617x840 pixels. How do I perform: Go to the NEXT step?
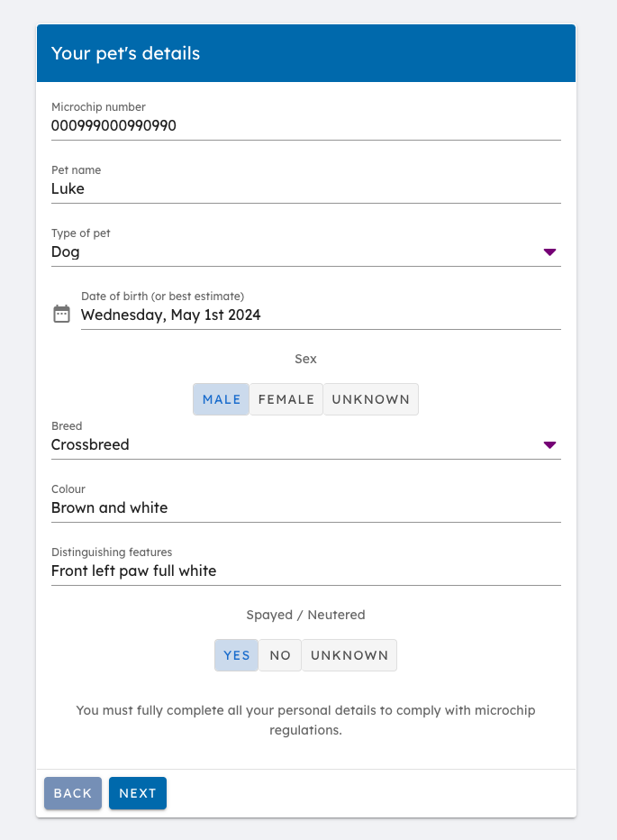pos(138,793)
